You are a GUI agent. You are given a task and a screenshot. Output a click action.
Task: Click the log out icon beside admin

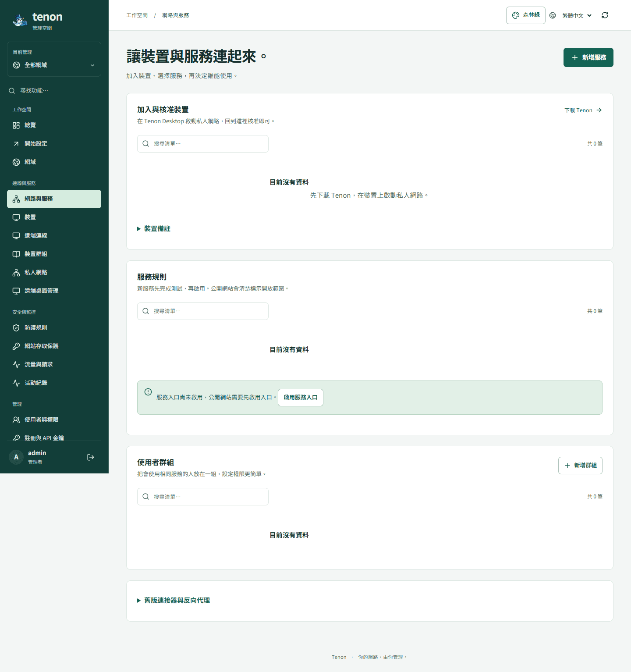pyautogui.click(x=91, y=457)
